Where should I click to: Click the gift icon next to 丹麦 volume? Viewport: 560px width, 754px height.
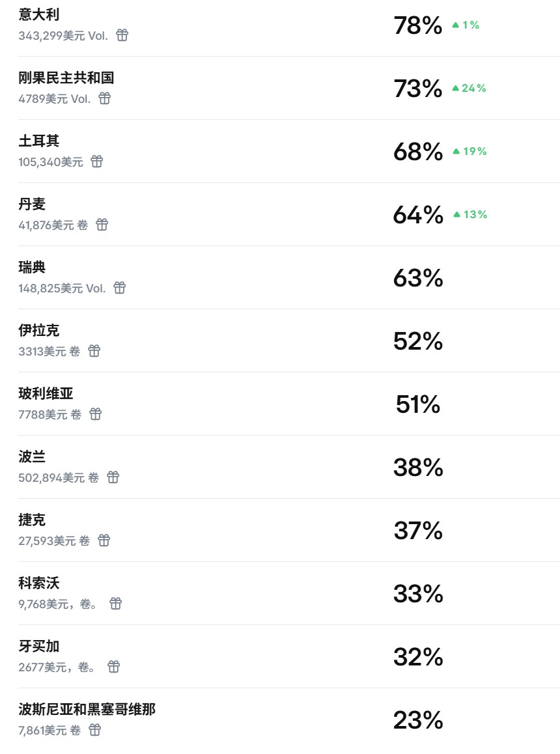(x=102, y=225)
